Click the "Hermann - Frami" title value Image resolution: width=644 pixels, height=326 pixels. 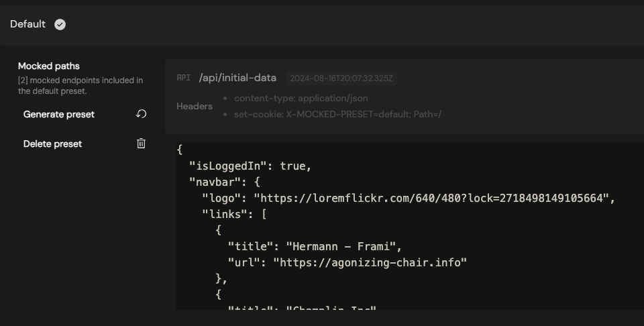pos(341,246)
